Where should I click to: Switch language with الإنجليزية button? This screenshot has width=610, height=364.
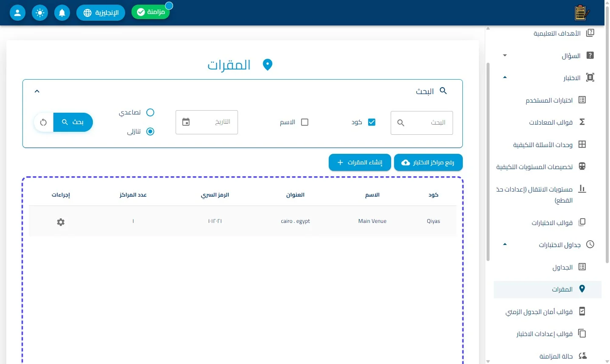point(101,13)
